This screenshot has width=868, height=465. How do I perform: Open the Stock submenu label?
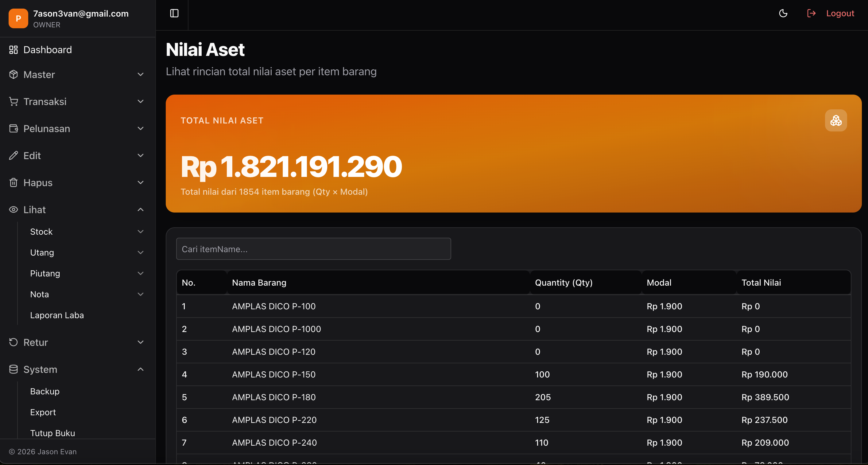(x=41, y=232)
